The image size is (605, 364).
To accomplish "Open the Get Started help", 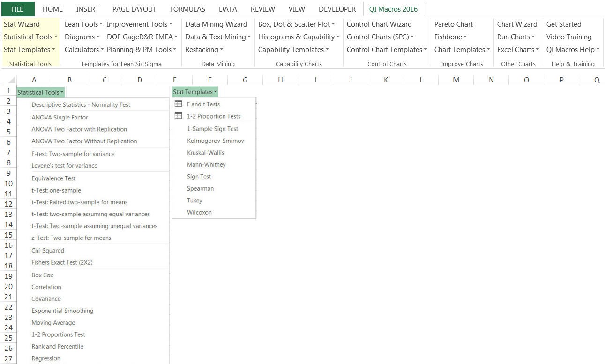I will [x=563, y=24].
